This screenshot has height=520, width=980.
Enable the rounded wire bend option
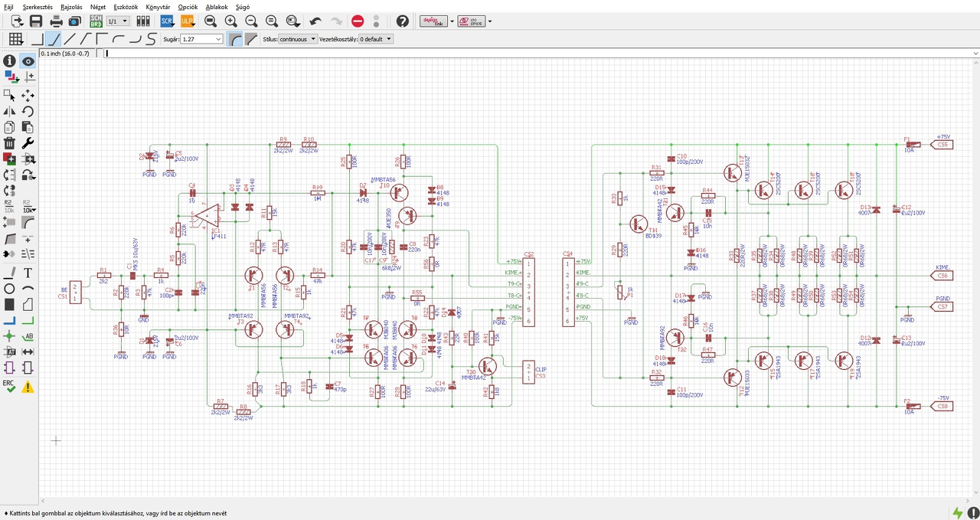tap(235, 39)
